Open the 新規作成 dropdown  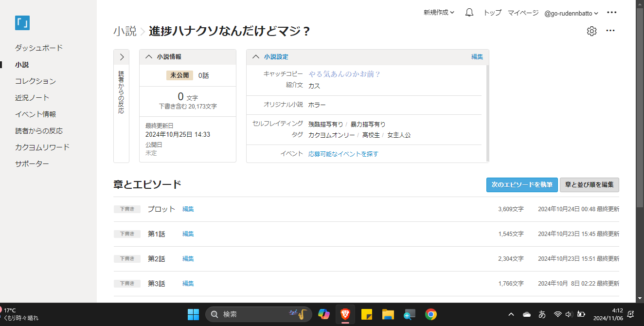439,13
